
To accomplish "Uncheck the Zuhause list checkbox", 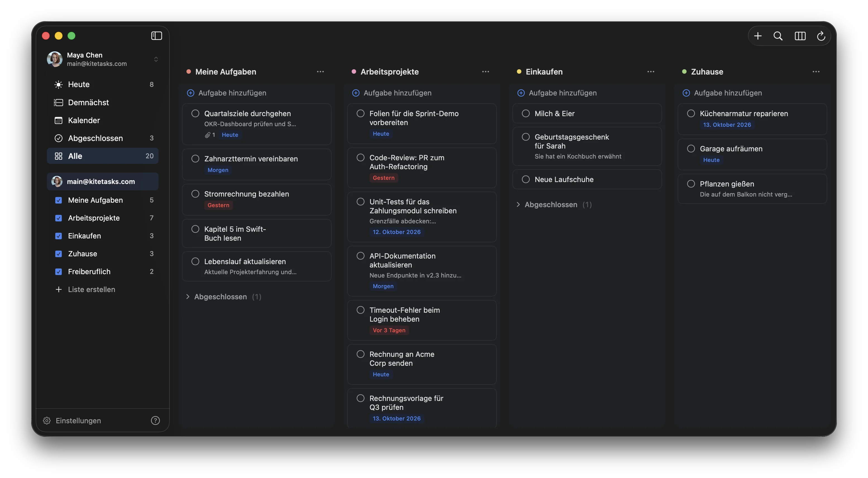I will click(x=59, y=254).
